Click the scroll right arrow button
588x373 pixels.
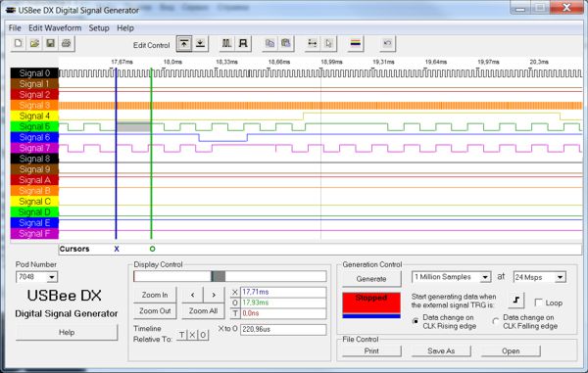pyautogui.click(x=214, y=295)
